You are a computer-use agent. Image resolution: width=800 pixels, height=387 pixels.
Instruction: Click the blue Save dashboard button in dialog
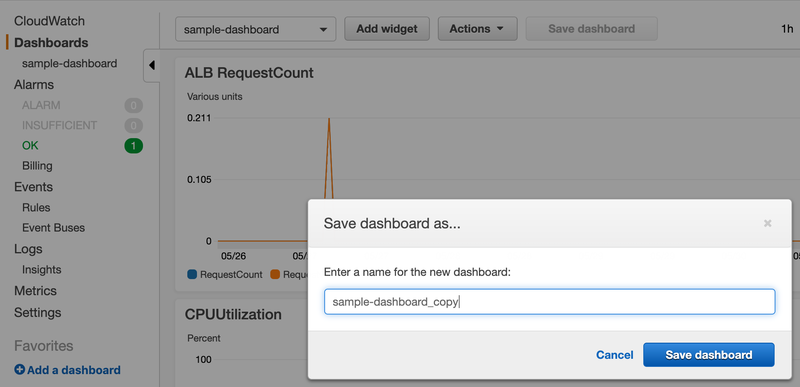tap(709, 355)
